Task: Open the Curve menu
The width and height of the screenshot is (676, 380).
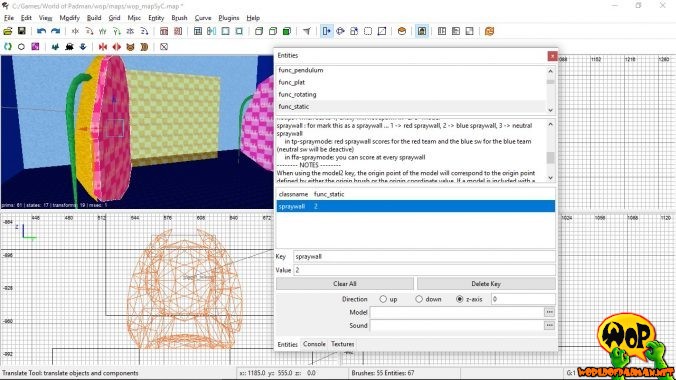Action: [x=203, y=18]
